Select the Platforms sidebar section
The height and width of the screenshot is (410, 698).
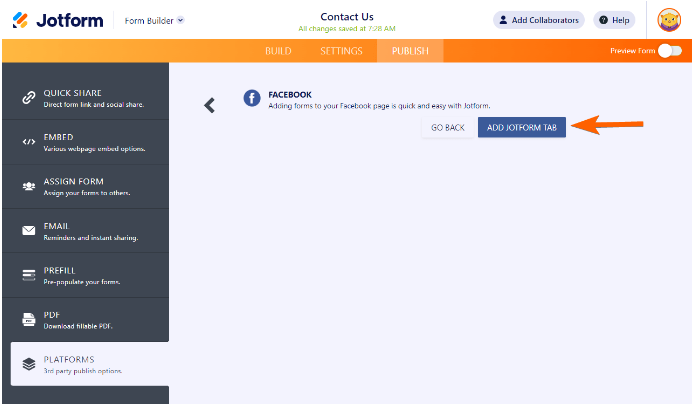click(x=90, y=364)
